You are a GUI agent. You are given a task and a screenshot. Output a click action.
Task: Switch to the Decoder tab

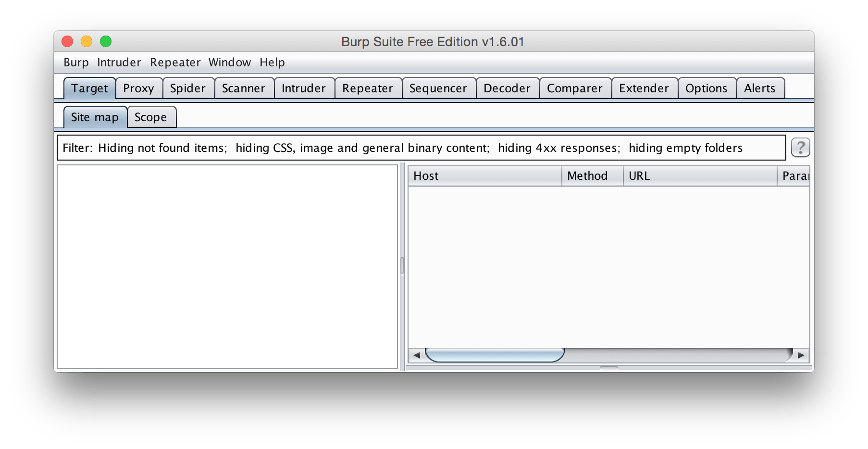pyautogui.click(x=507, y=88)
